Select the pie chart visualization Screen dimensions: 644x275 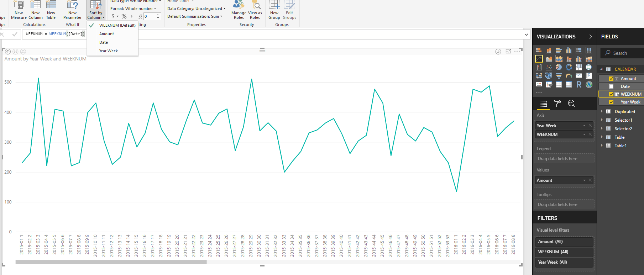click(x=559, y=67)
